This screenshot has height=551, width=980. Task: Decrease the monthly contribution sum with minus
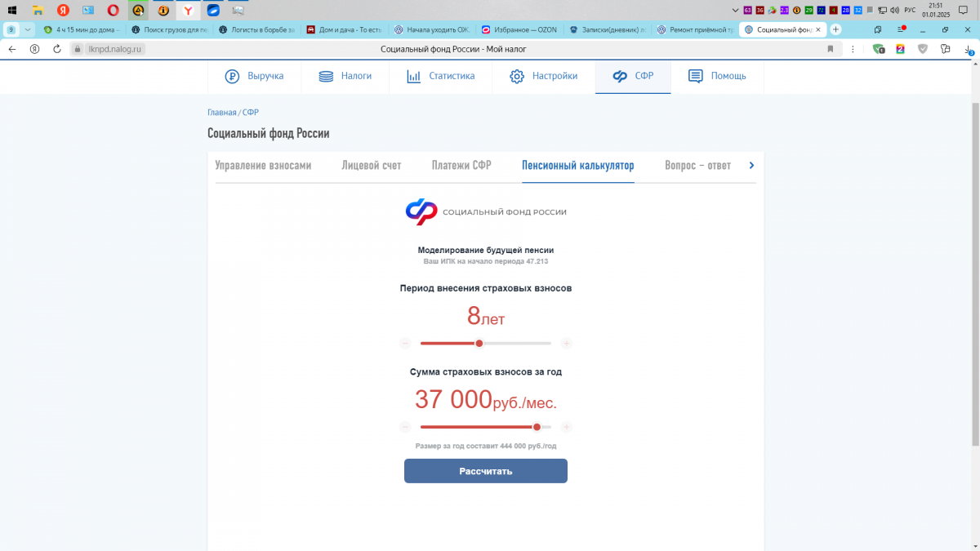coord(405,427)
